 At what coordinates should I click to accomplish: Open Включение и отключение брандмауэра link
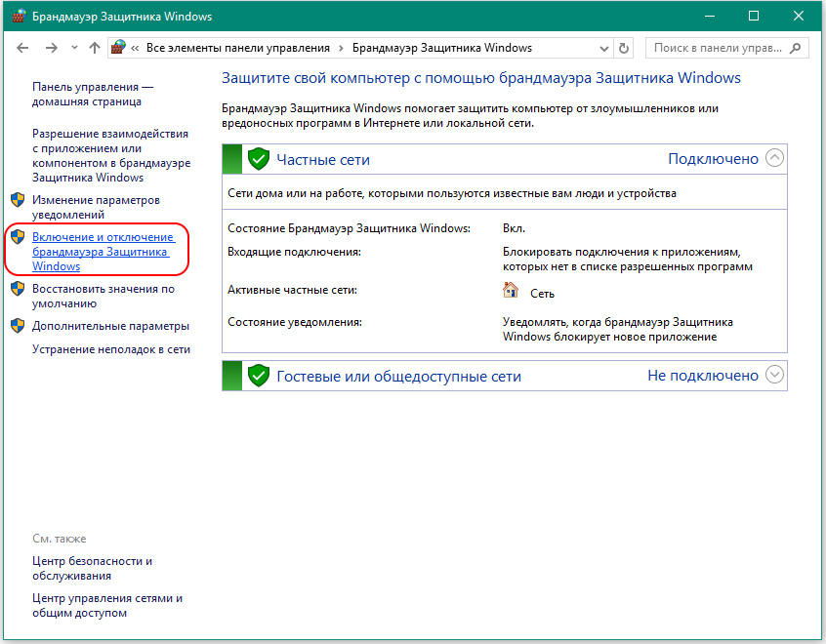pos(102,252)
